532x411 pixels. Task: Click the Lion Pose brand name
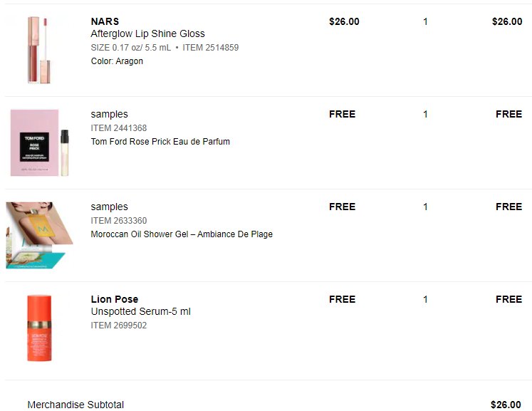(115, 299)
